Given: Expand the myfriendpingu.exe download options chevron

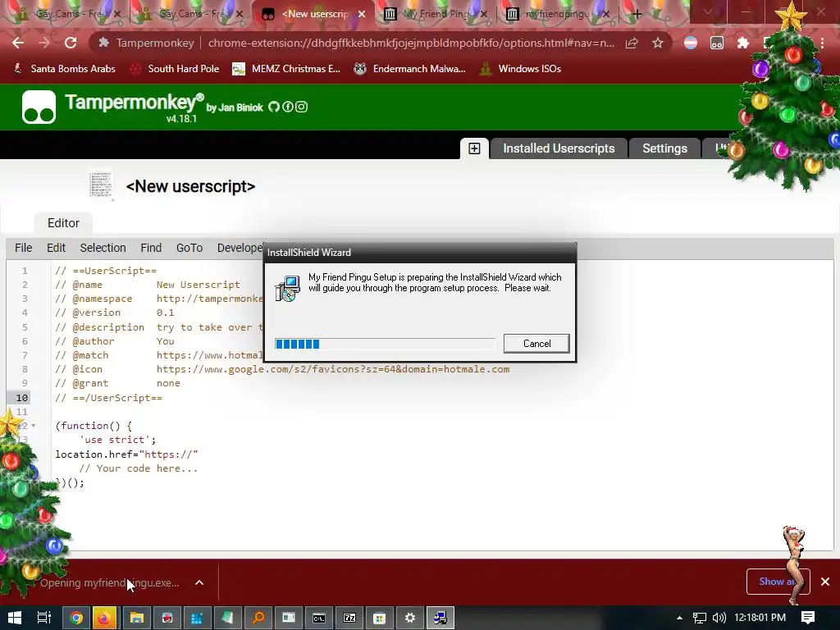Looking at the screenshot, I should [199, 582].
